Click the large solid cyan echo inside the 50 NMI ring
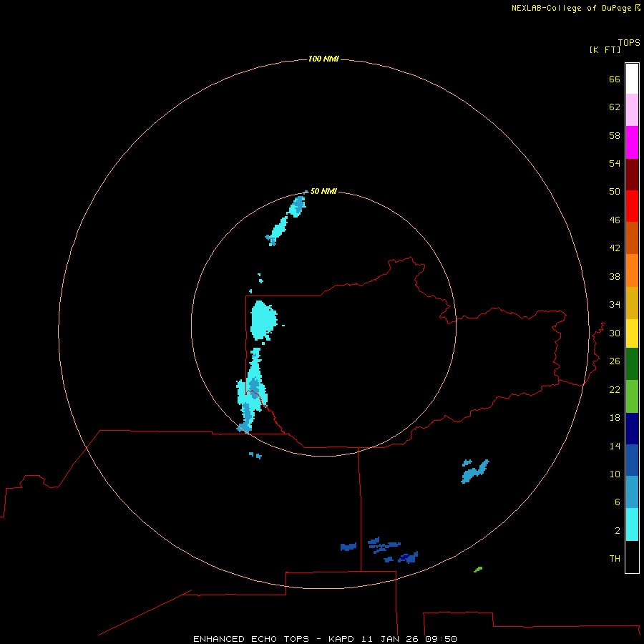Viewport: 644px width, 644px height. pyautogui.click(x=263, y=321)
